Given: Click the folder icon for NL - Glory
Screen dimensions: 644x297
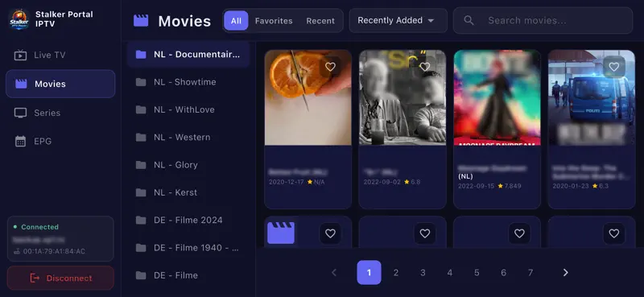Looking at the screenshot, I should [x=141, y=165].
